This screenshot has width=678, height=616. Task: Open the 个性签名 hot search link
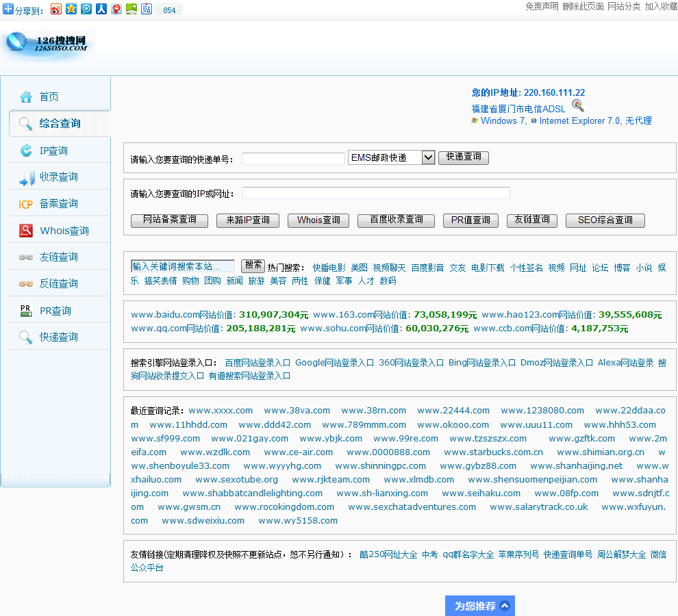[526, 268]
